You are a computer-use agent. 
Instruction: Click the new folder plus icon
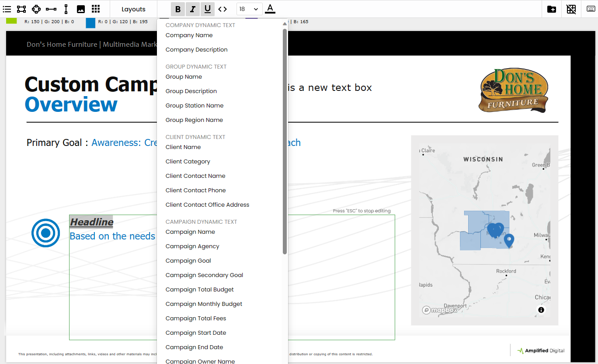point(552,9)
